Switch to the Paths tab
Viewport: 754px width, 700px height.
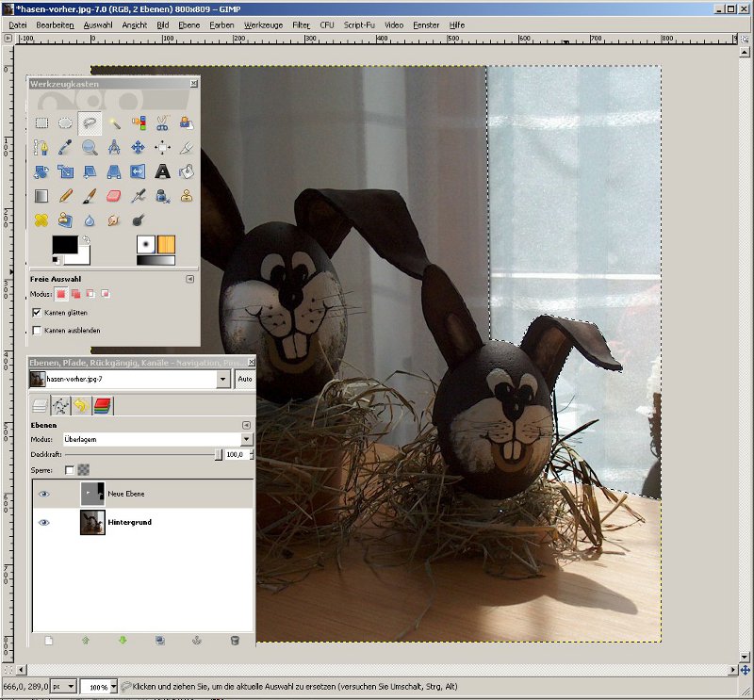coord(60,406)
